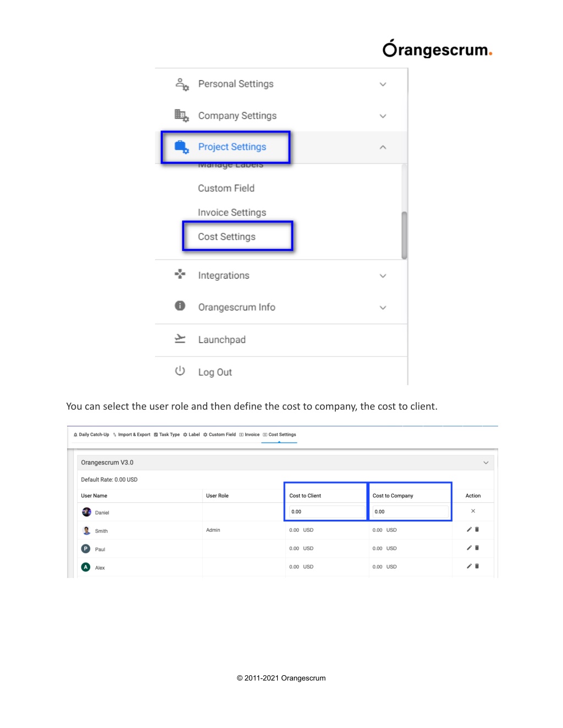Click the "Cost to Company" column header

click(x=393, y=496)
